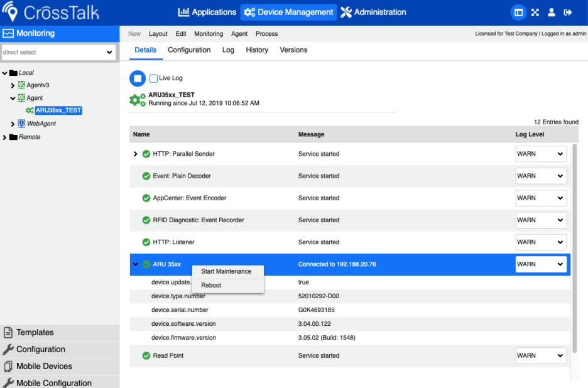This screenshot has height=388, width=588.
Task: Collapse the ARU 35xx row details
Action: (135, 264)
